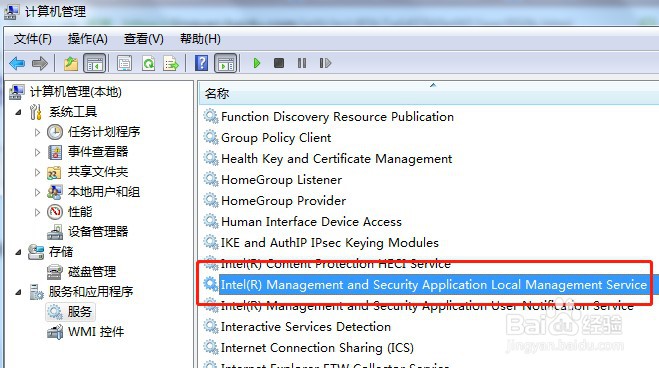Select 性能 in the tree

click(x=80, y=212)
